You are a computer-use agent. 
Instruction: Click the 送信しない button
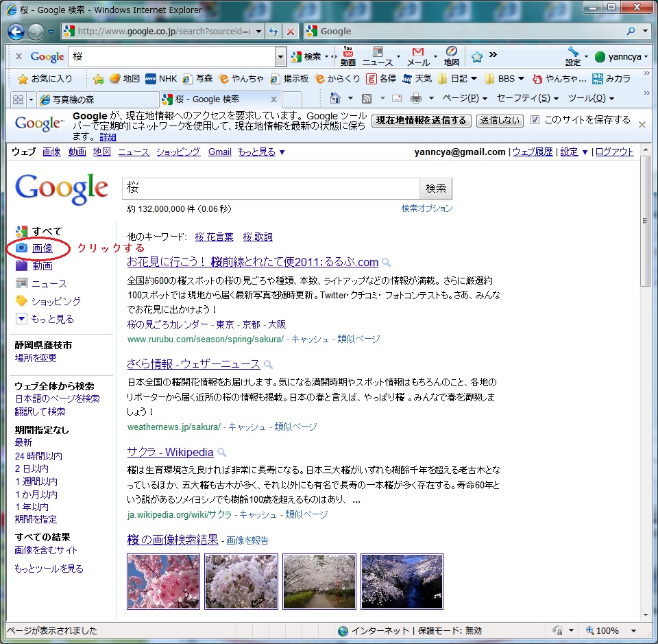(x=500, y=121)
